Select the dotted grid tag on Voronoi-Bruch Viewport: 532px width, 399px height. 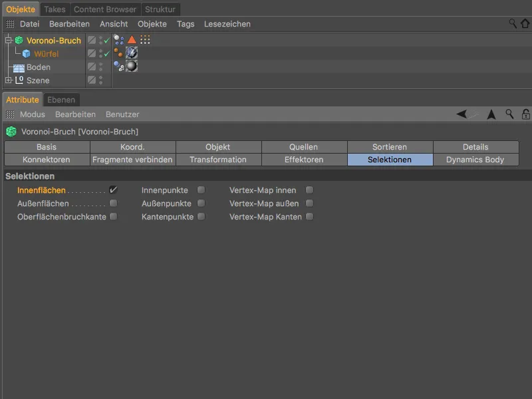(x=145, y=40)
